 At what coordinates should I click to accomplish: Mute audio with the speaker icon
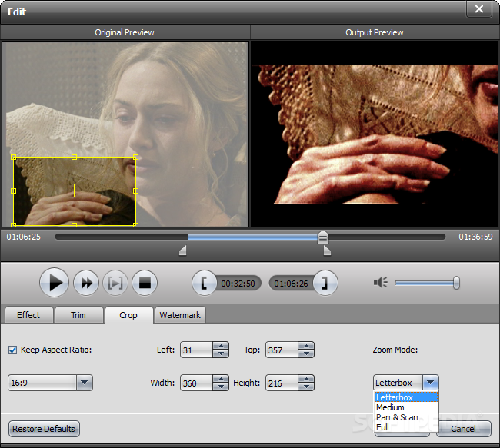point(381,282)
